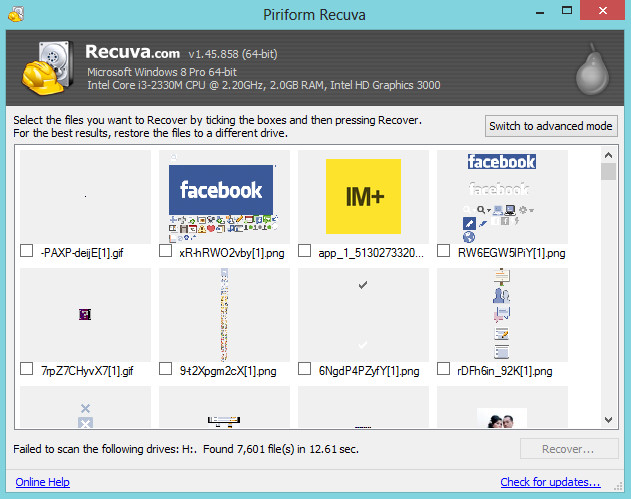Click the vertical scrollbar thumb

click(608, 171)
